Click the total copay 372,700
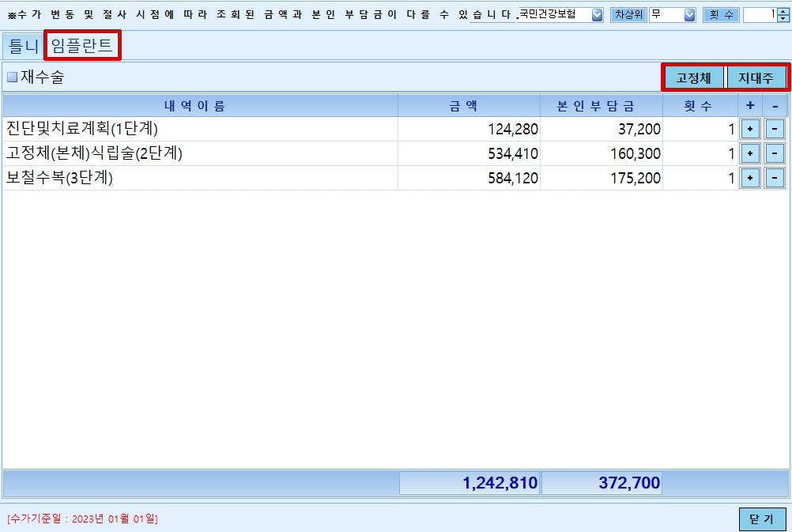 pyautogui.click(x=602, y=483)
